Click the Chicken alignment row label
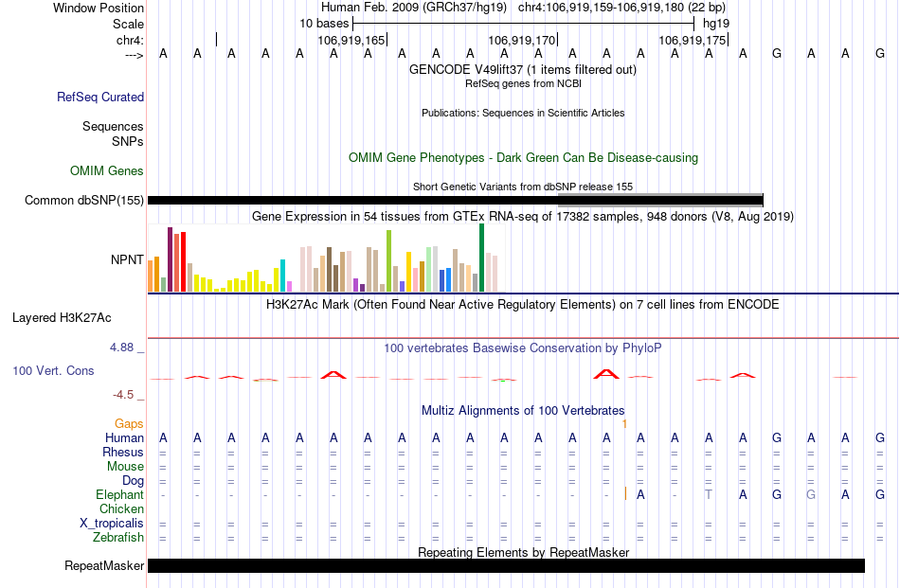The height and width of the screenshot is (588, 900). (121, 508)
